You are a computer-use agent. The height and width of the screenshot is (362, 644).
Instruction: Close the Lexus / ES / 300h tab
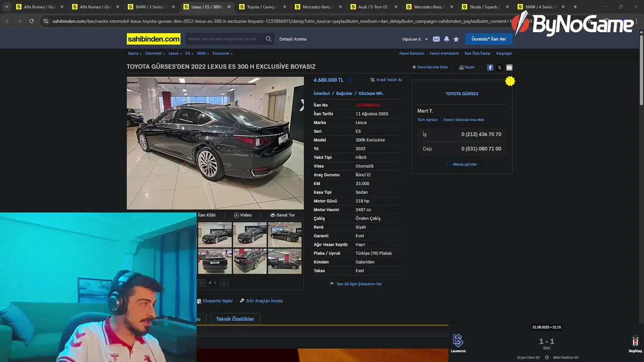229,7
